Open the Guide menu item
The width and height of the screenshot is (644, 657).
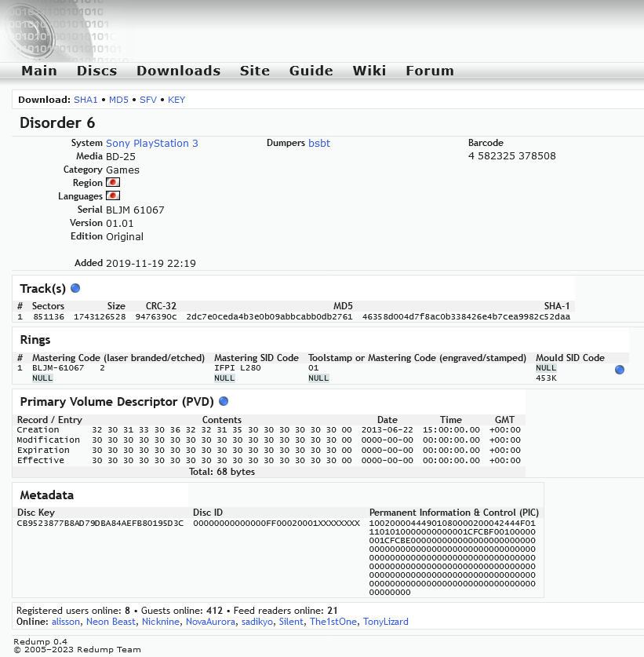point(311,71)
